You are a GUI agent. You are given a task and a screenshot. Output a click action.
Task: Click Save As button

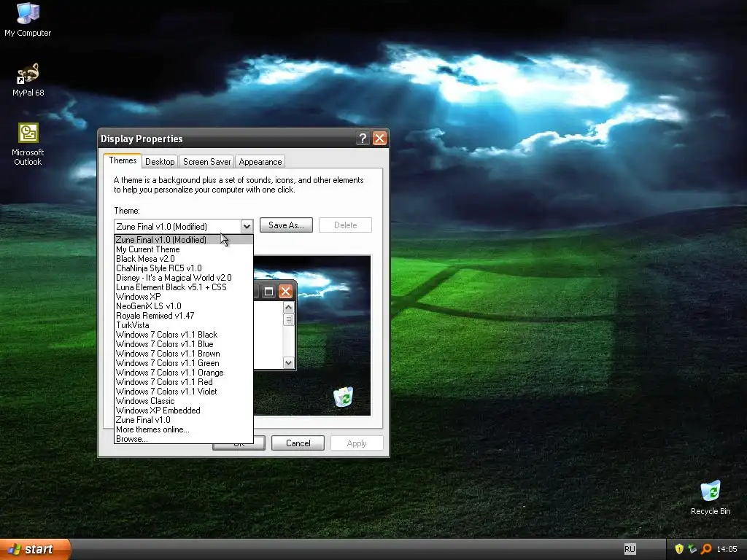(x=286, y=225)
